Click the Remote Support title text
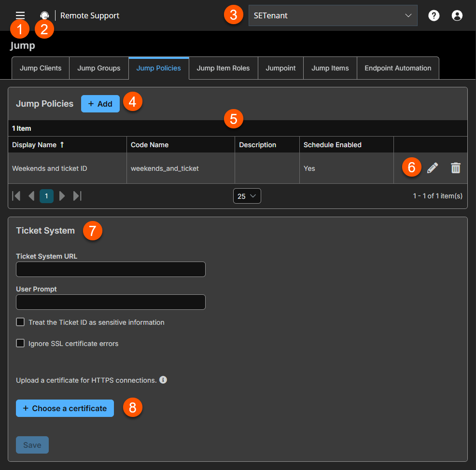The image size is (476, 470). 90,15
